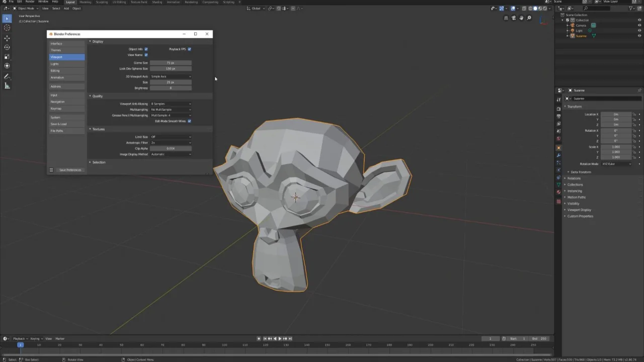Uncheck the Playback FPS checkbox

pyautogui.click(x=189, y=49)
